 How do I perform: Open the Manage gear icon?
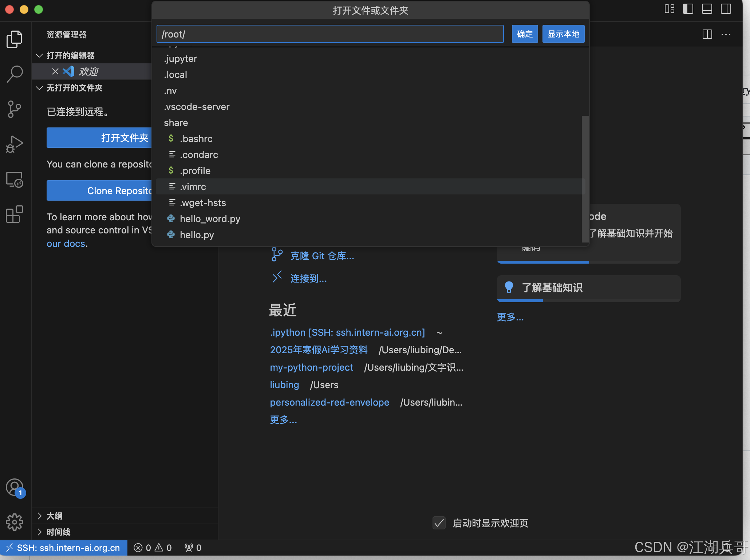(x=15, y=522)
